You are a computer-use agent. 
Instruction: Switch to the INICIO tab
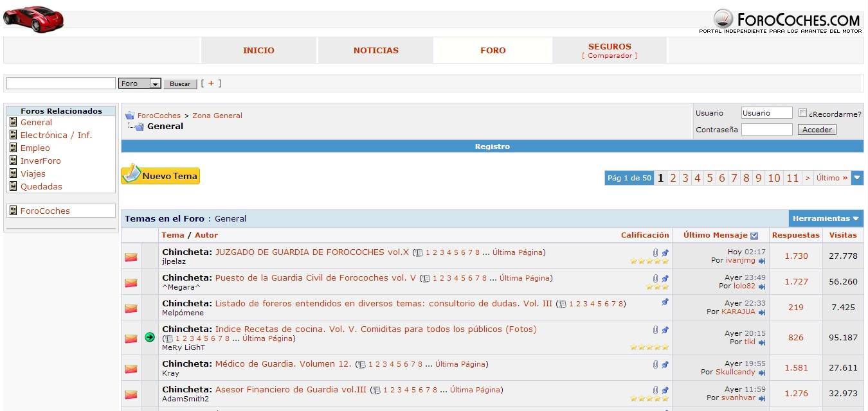[x=258, y=50]
